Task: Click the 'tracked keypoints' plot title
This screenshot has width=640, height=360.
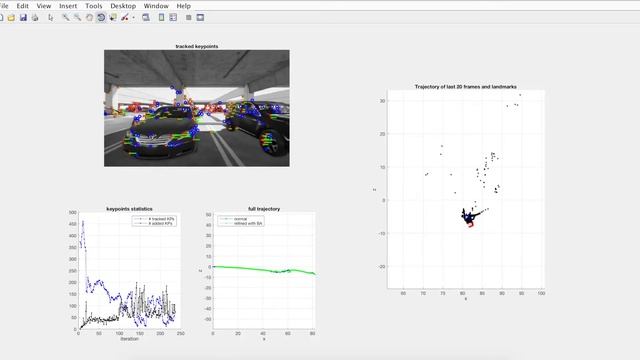Action: click(x=197, y=46)
